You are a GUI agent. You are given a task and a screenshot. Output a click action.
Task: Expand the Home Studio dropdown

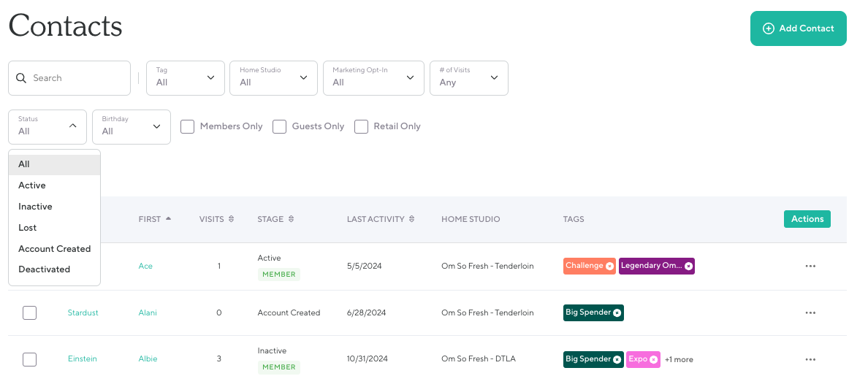pyautogui.click(x=273, y=77)
